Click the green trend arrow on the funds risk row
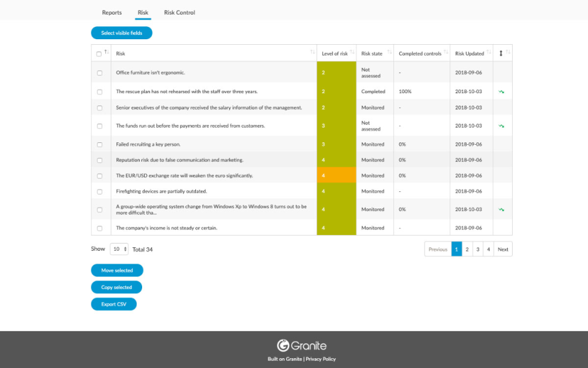Screen dimensions: 588x368 coord(502,126)
